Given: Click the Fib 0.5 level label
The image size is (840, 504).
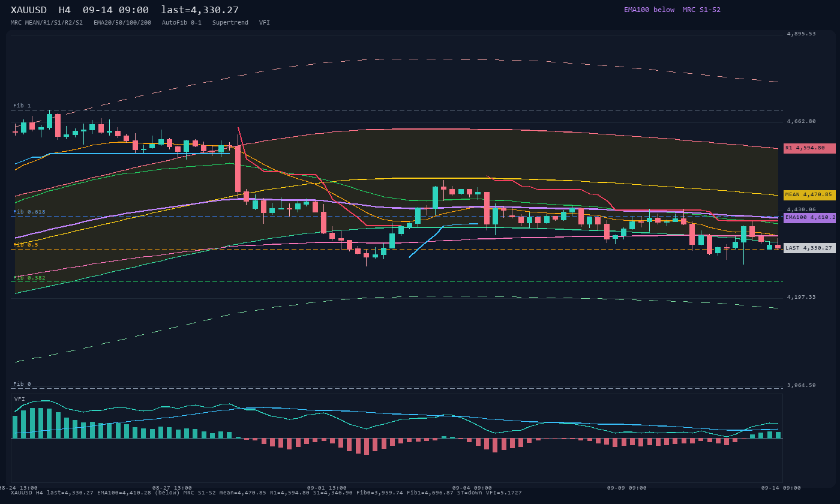Looking at the screenshot, I should (x=26, y=245).
